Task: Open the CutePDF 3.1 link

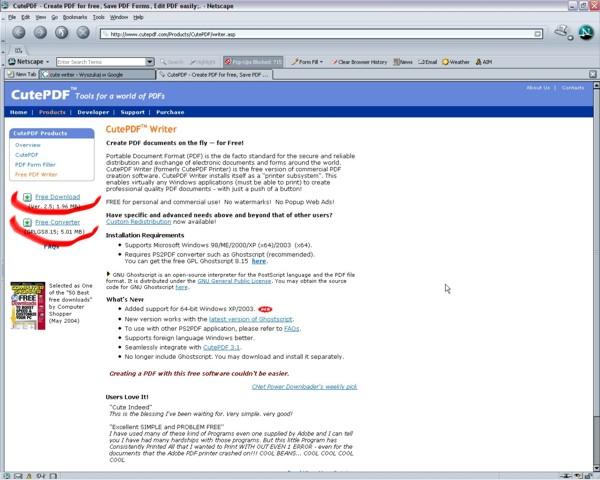Action: [x=221, y=348]
